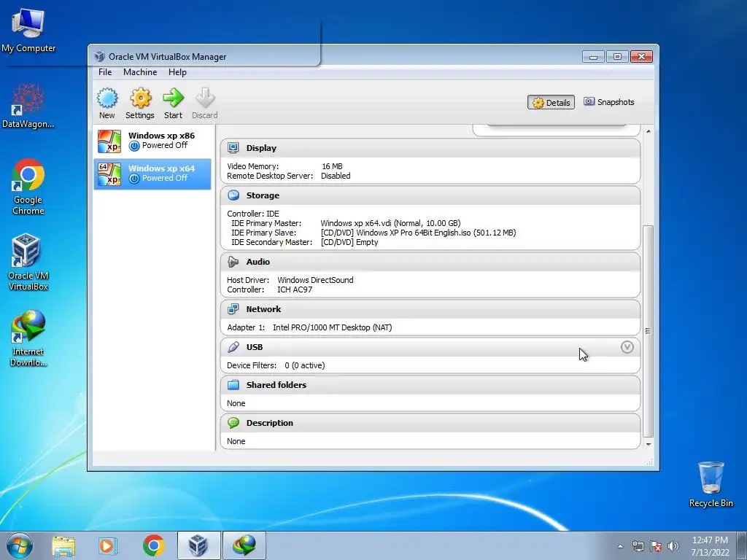Click the Audio section speaker icon
The width and height of the screenshot is (747, 560).
233,262
